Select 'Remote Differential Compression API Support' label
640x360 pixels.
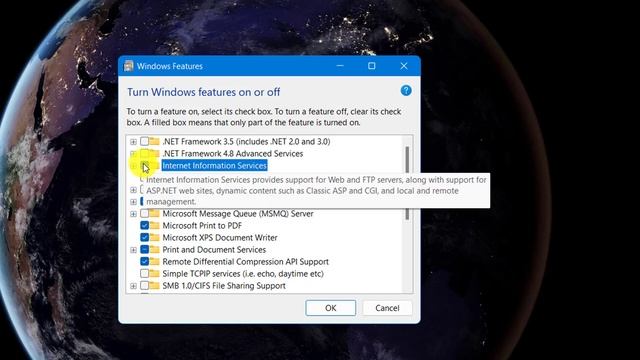(x=245, y=261)
